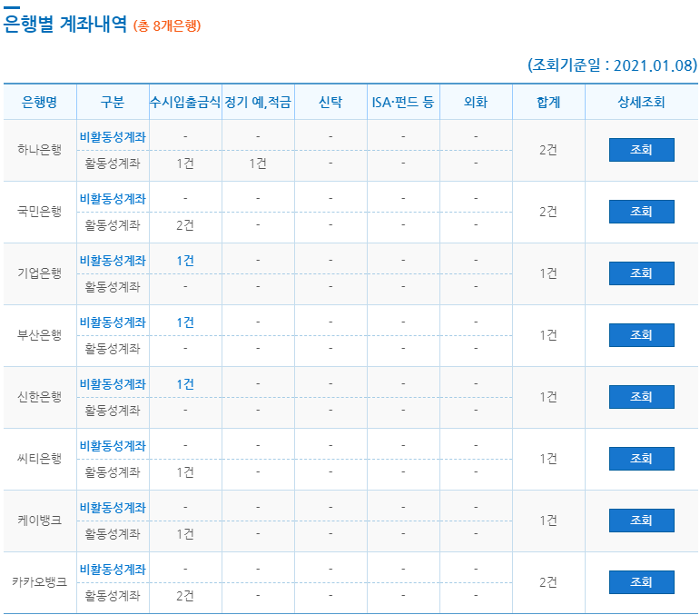This screenshot has width=700, height=615.
Task: Select 신한은행 bank name cell
Action: pos(40,397)
